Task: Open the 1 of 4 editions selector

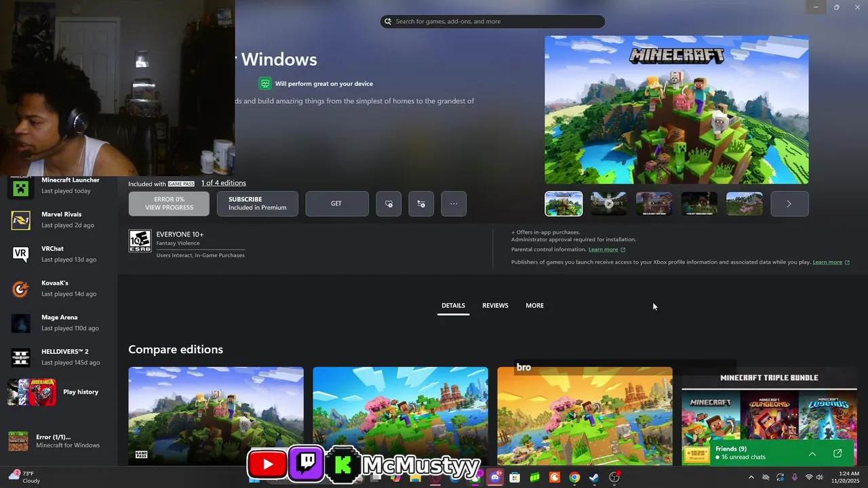Action: [x=224, y=183]
